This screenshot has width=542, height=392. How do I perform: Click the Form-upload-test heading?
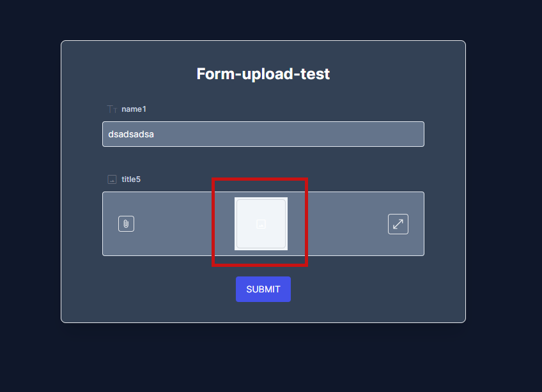[263, 73]
